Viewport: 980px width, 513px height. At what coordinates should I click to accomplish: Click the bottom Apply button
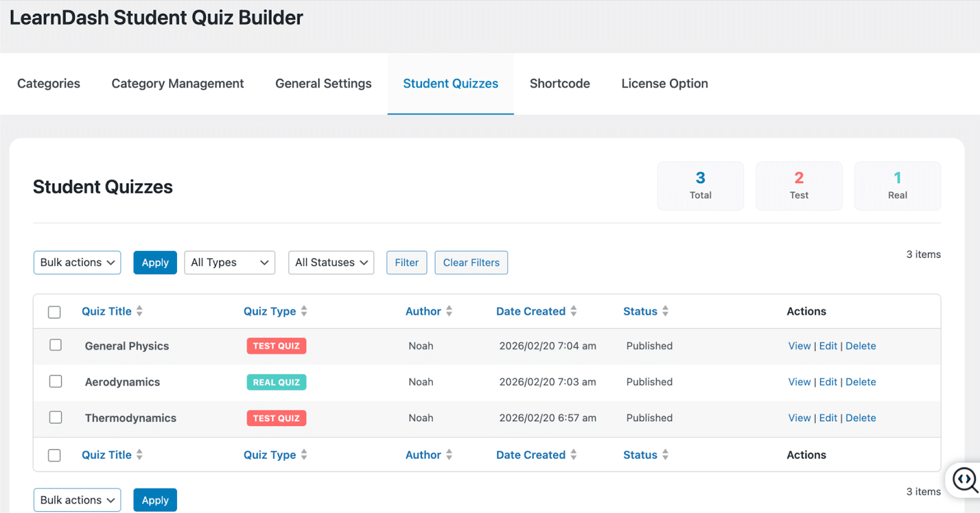155,500
